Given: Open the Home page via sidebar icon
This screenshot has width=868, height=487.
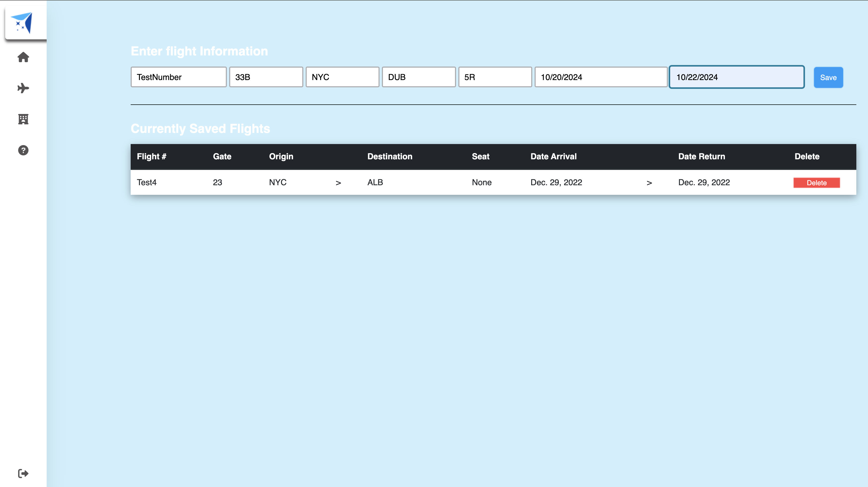Looking at the screenshot, I should pos(23,57).
